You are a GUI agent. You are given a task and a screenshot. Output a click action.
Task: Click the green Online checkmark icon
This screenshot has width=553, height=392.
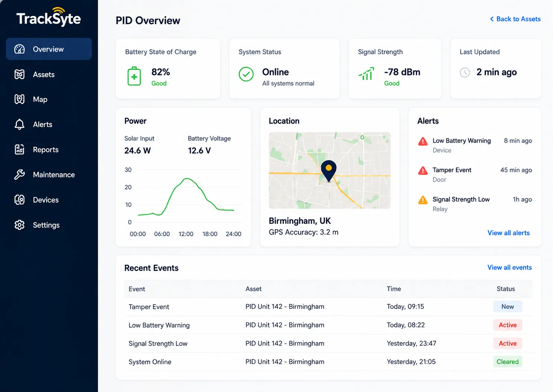[246, 74]
